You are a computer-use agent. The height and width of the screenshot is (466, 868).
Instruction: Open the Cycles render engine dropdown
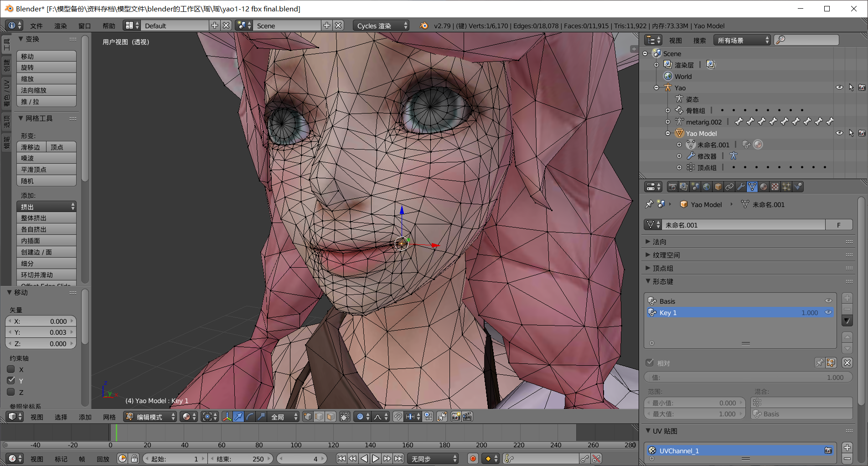[381, 26]
